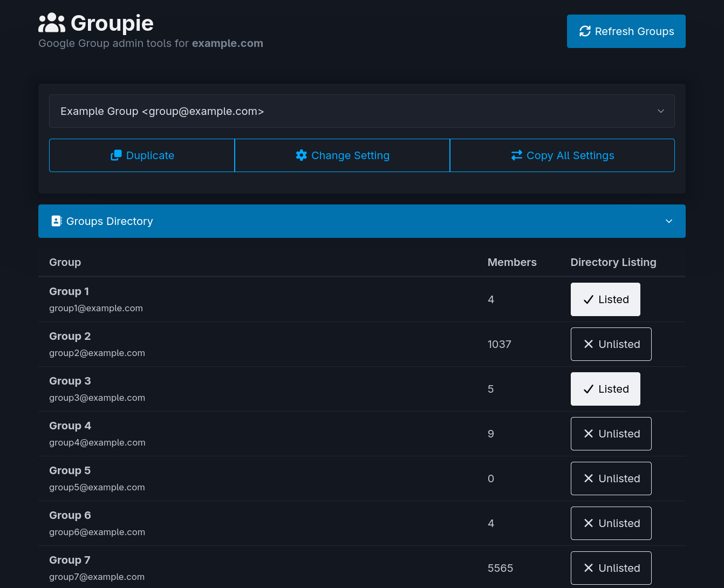The image size is (724, 588).
Task: Click the chevron on the group dropdown
Action: [661, 111]
